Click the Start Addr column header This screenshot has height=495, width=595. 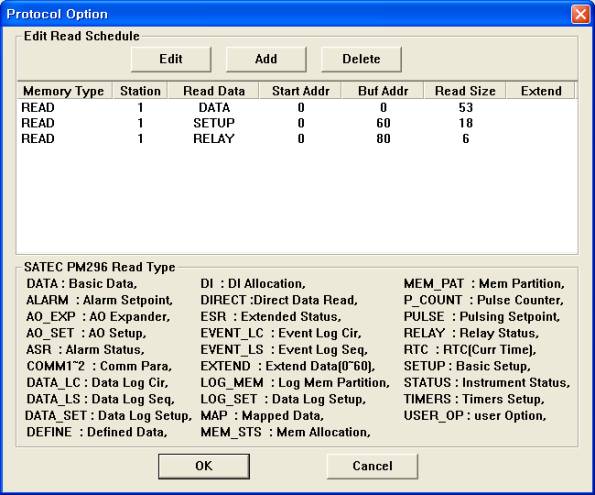click(x=300, y=91)
